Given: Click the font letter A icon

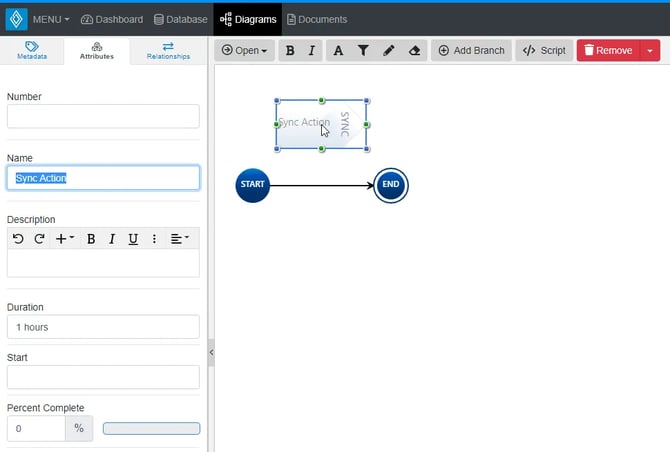Looking at the screenshot, I should [x=338, y=50].
